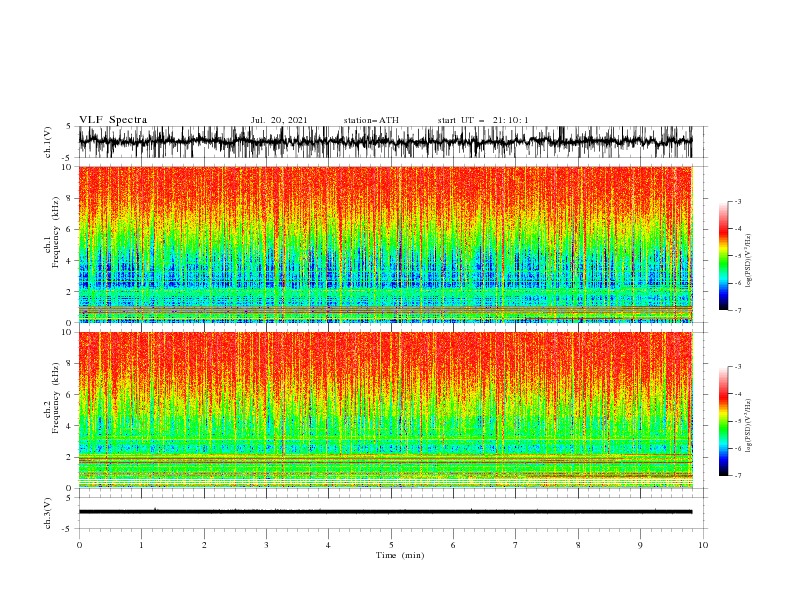The width and height of the screenshot is (792, 612).
Task: Click the date 'Jul. 20, 2021'
Action: tap(279, 120)
